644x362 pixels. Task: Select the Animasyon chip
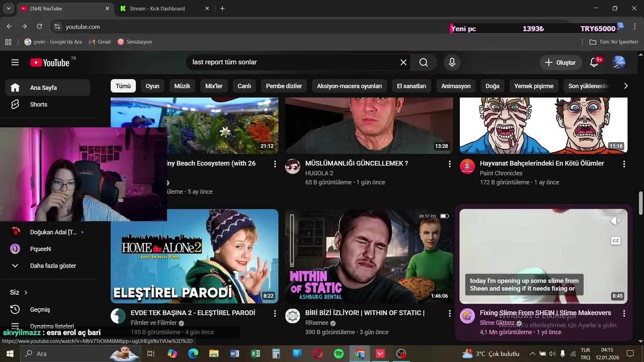point(456,86)
